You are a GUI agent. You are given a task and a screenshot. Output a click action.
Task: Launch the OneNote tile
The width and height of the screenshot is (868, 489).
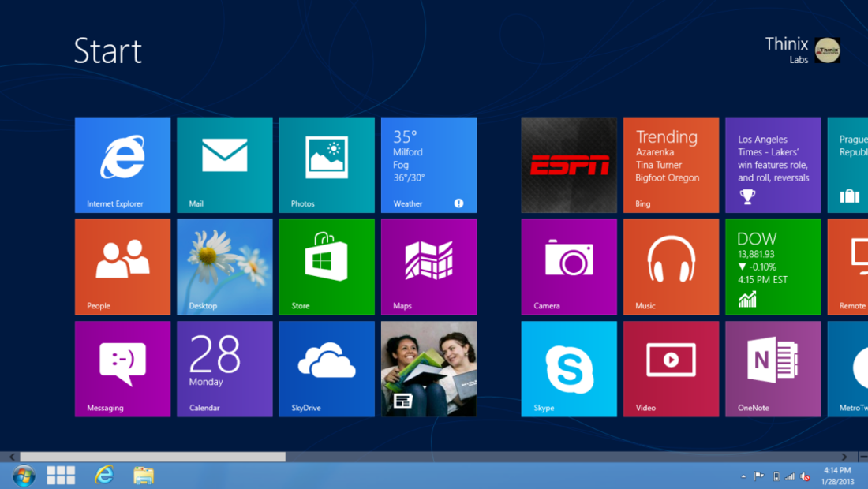(773, 369)
